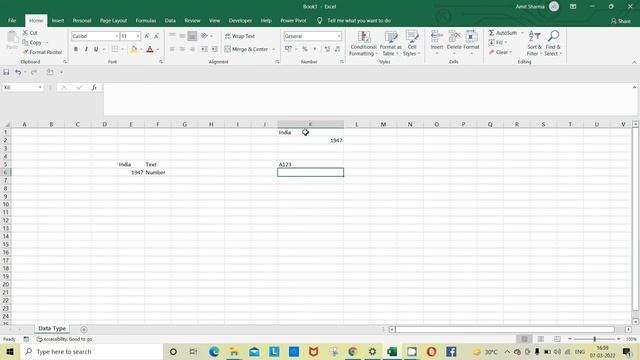Viewport: 640px width, 360px height.
Task: Add a new sheet
Action: [84, 329]
